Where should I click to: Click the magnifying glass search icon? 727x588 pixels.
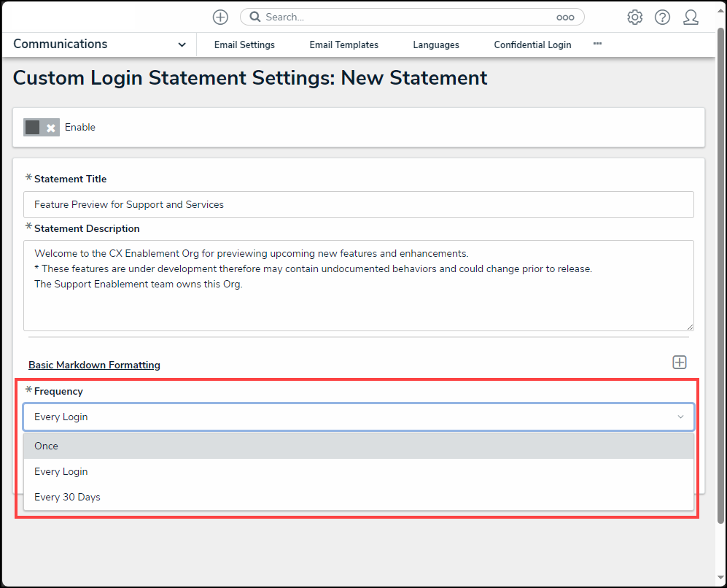(x=255, y=17)
